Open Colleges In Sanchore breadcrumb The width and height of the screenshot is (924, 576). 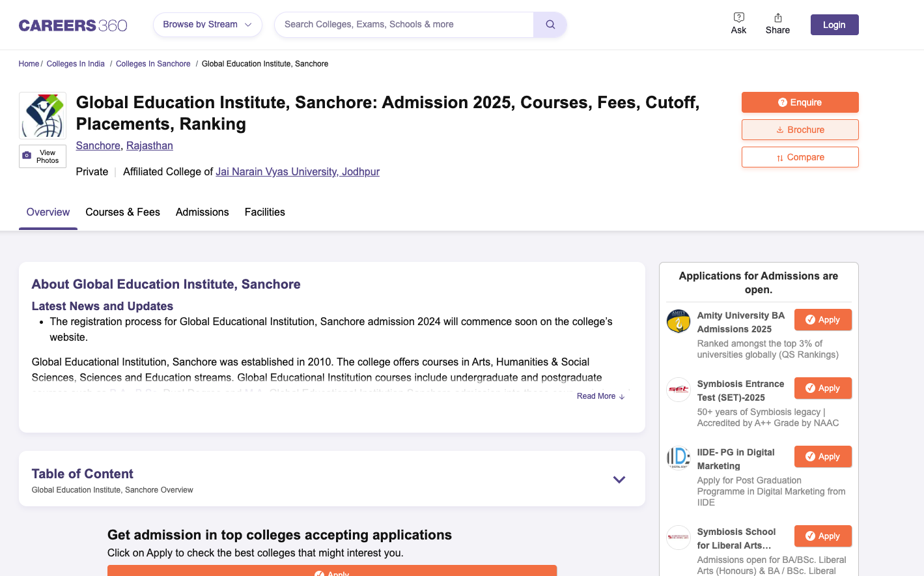pyautogui.click(x=153, y=64)
